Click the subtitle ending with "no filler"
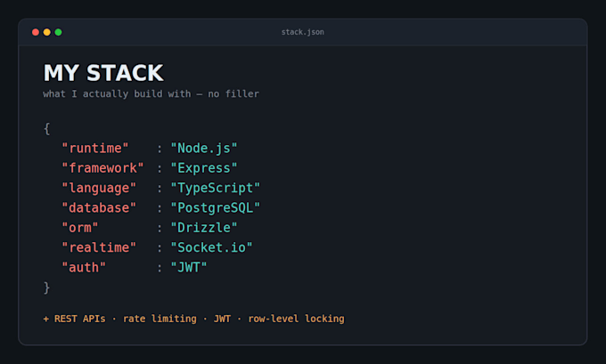This screenshot has height=364, width=606. click(151, 93)
